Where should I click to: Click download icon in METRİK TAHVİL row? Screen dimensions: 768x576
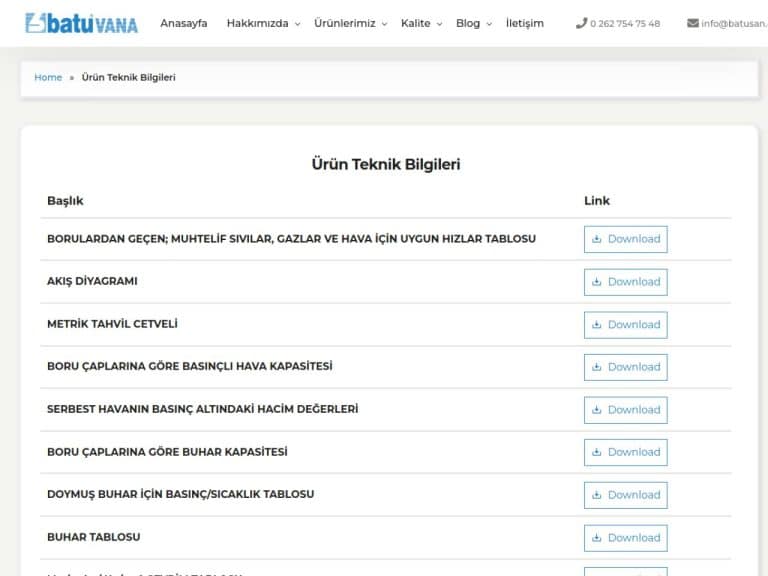597,324
